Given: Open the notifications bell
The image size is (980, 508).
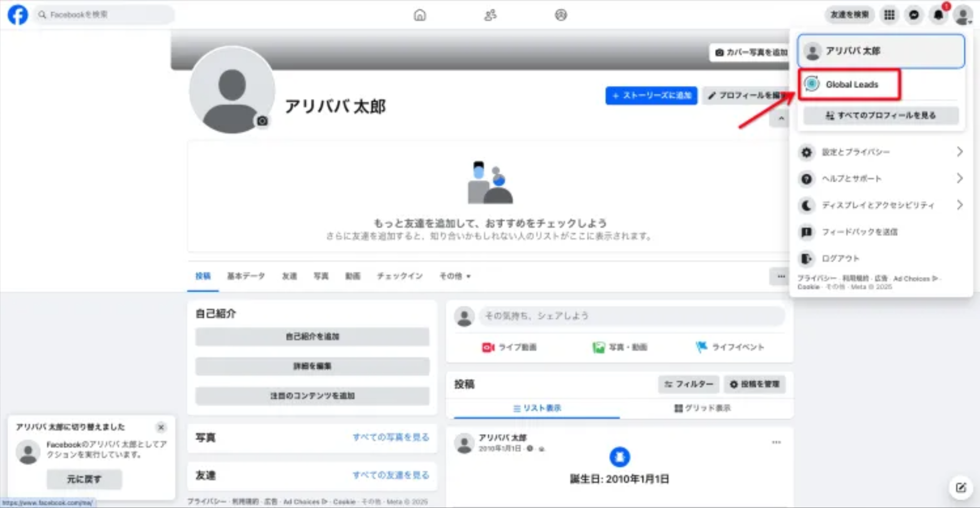Looking at the screenshot, I should click(x=938, y=15).
